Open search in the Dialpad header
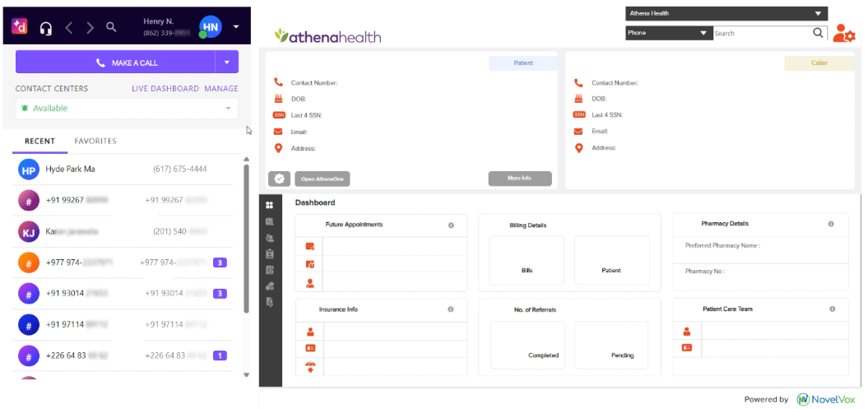The height and width of the screenshot is (409, 868). point(111,26)
